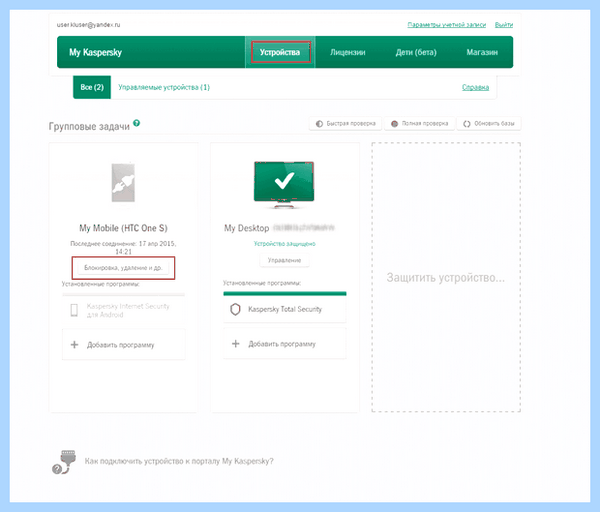Open the Магазин tab
The image size is (600, 512).
click(x=482, y=52)
